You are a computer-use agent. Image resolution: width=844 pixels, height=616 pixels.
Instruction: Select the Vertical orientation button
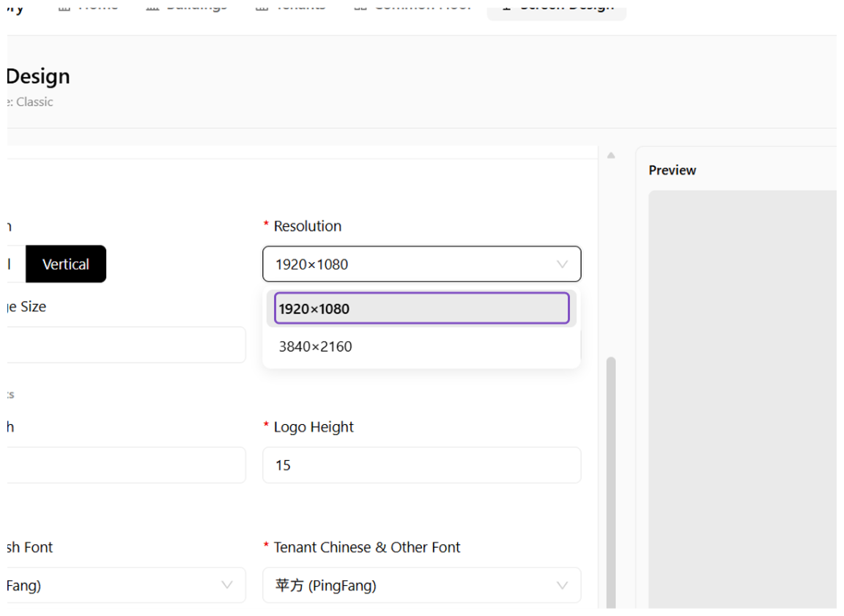coord(66,264)
